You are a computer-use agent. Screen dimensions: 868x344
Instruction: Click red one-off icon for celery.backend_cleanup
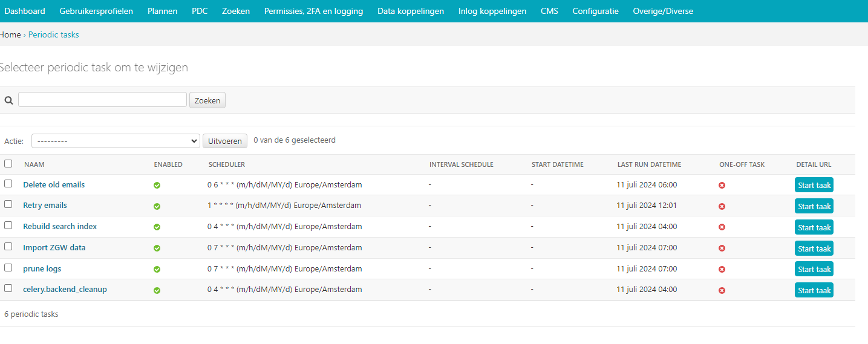click(x=722, y=290)
